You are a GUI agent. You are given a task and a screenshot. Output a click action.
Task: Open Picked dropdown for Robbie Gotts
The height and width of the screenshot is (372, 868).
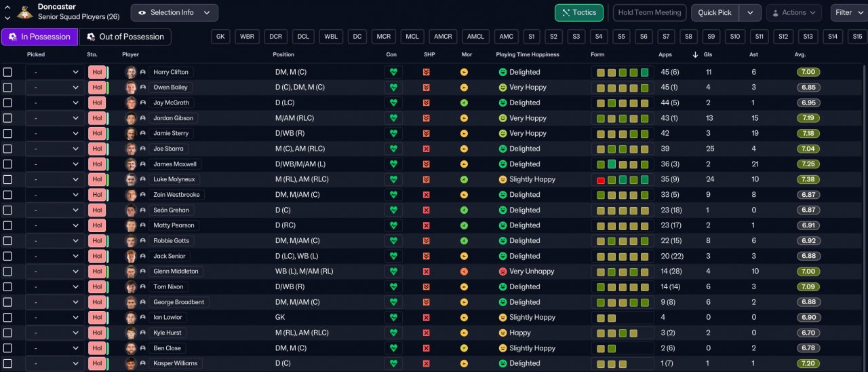(x=54, y=241)
